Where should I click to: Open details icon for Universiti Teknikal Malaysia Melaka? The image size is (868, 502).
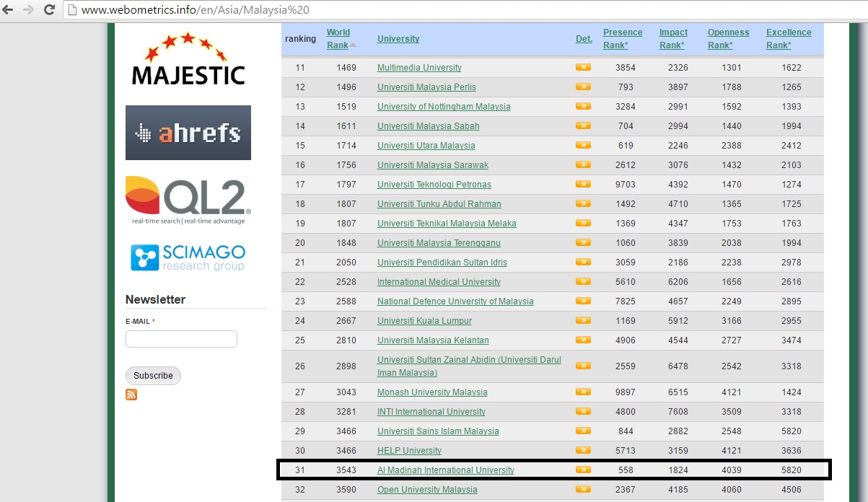click(x=583, y=223)
